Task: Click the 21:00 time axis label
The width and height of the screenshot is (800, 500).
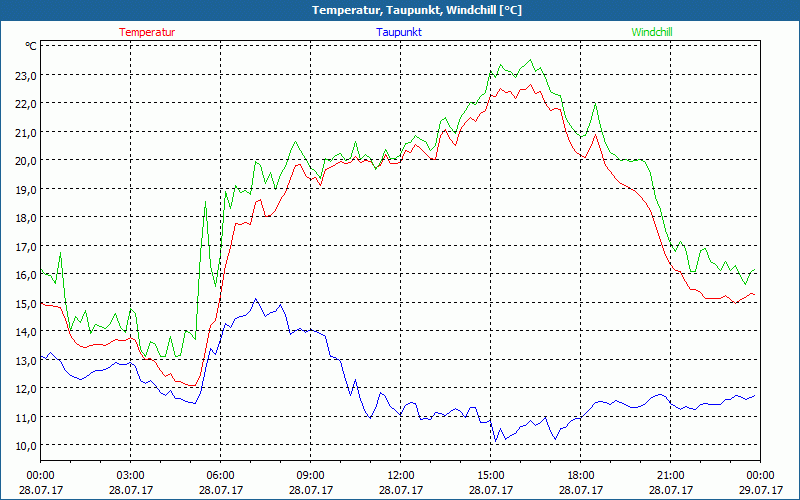Action: pos(670,476)
